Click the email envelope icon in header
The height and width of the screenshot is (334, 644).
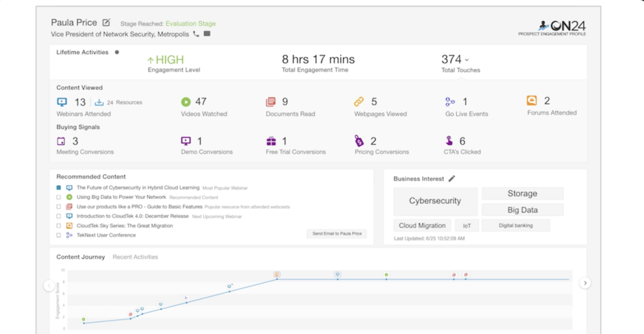207,34
